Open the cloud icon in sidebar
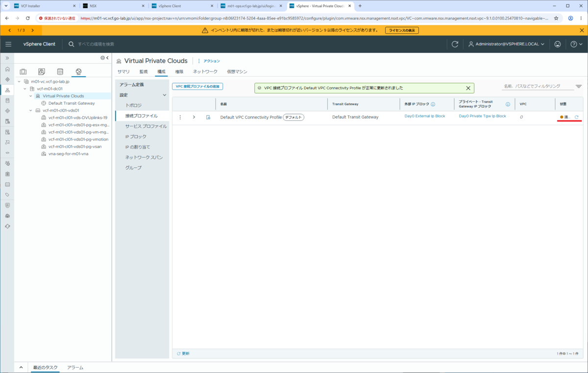 click(x=7, y=216)
